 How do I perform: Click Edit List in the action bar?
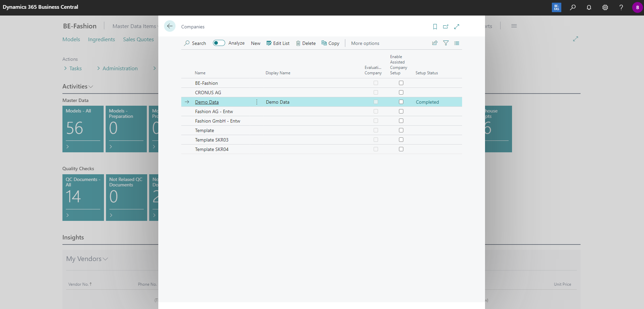[x=278, y=43]
